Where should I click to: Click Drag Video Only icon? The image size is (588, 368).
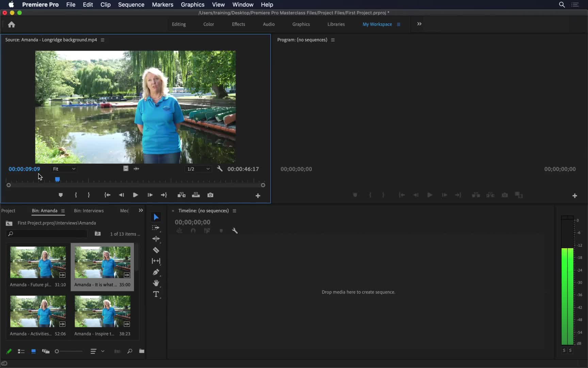(126, 168)
